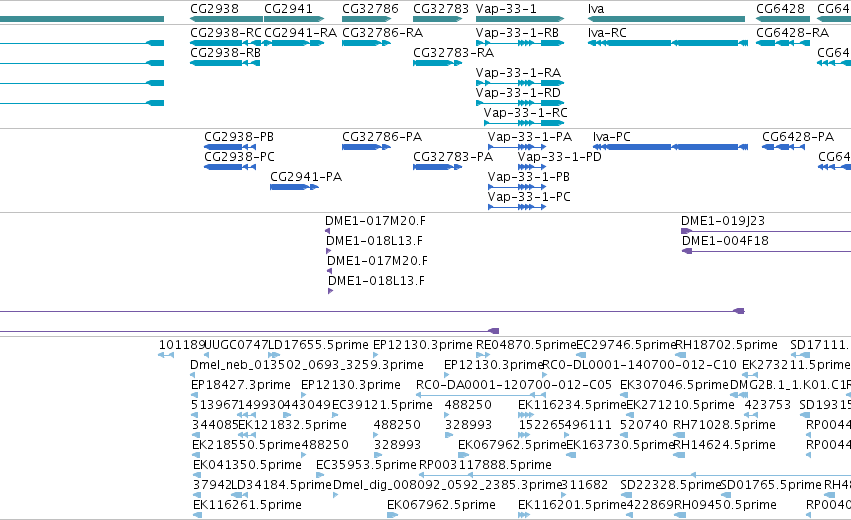Select EST label EP18427.3prime

241,385
